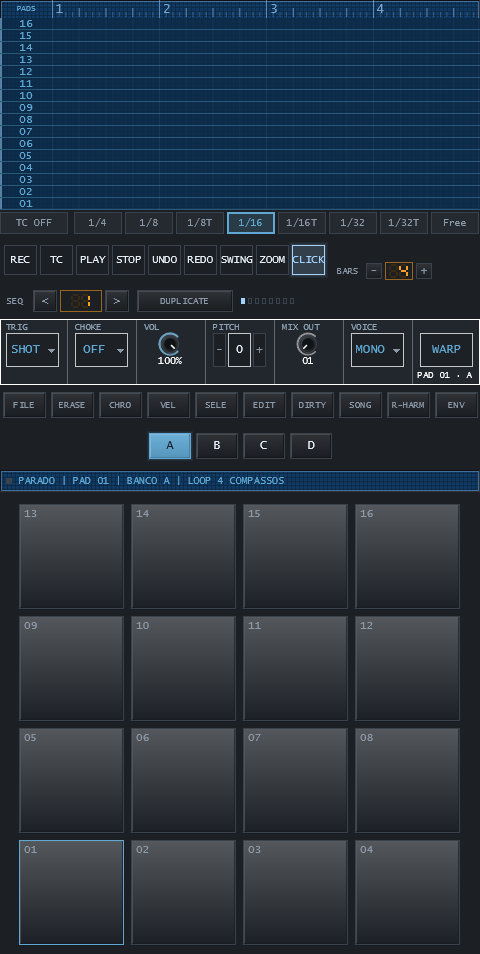Open the TRIG SHOT dropdown

coord(32,350)
